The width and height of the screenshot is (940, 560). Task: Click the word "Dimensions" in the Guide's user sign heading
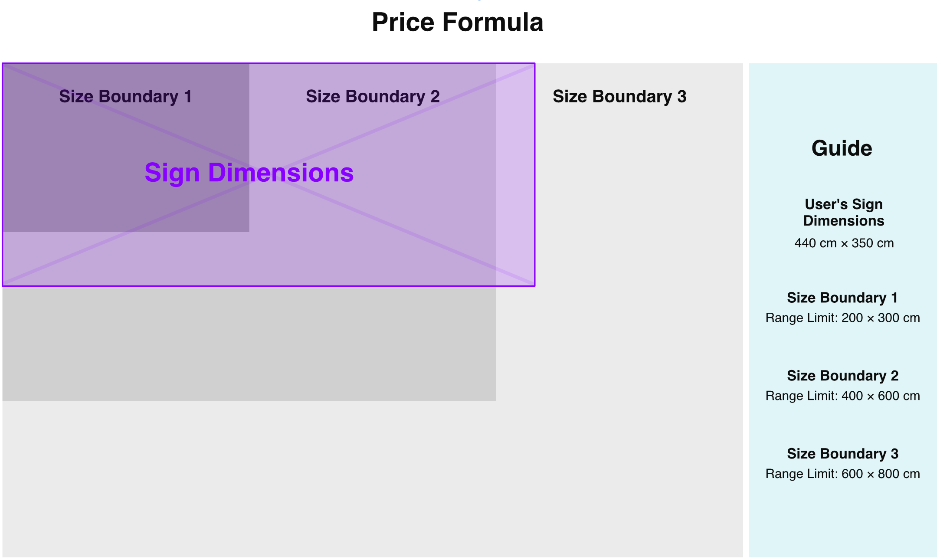pyautogui.click(x=843, y=221)
